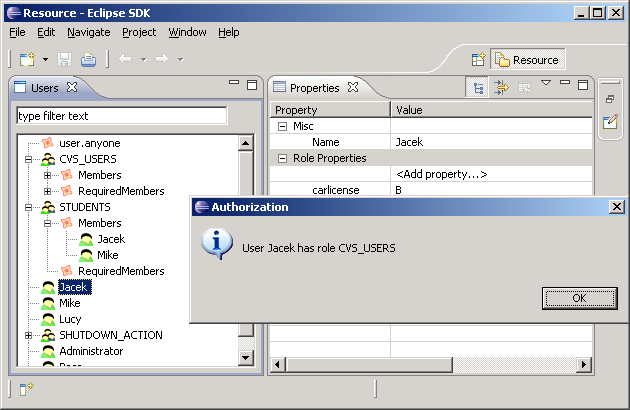The image size is (630, 410).
Task: Toggle Show Advanced Properties icon
Action: tap(501, 87)
